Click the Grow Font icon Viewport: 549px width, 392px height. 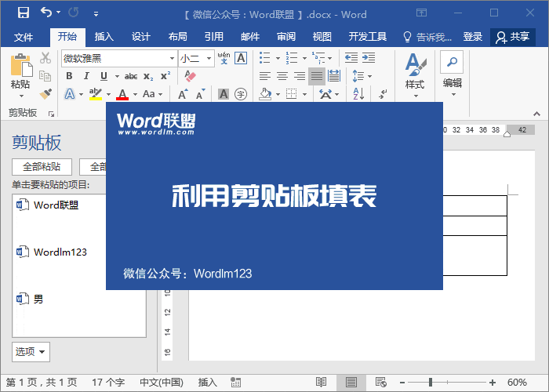tap(183, 94)
